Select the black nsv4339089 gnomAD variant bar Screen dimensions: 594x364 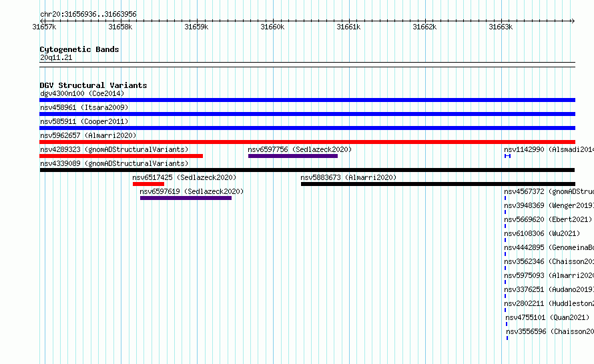[307, 170]
